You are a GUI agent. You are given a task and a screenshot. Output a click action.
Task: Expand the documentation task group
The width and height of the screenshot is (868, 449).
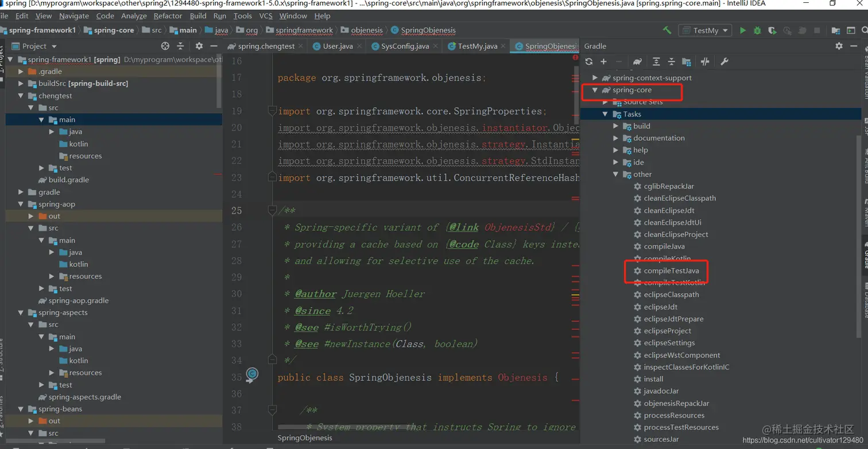[615, 138]
